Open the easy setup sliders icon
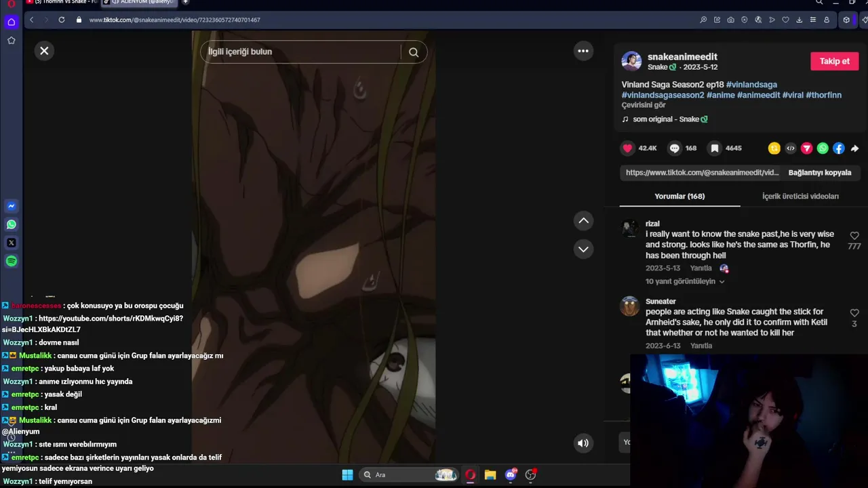This screenshot has width=868, height=488. [813, 20]
